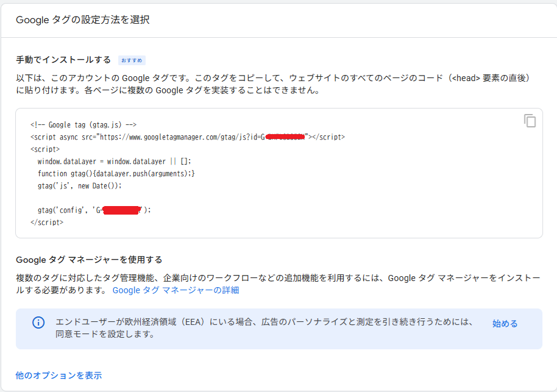Show other options via 他のオプションを表示
This screenshot has height=392, width=557.
[x=59, y=376]
